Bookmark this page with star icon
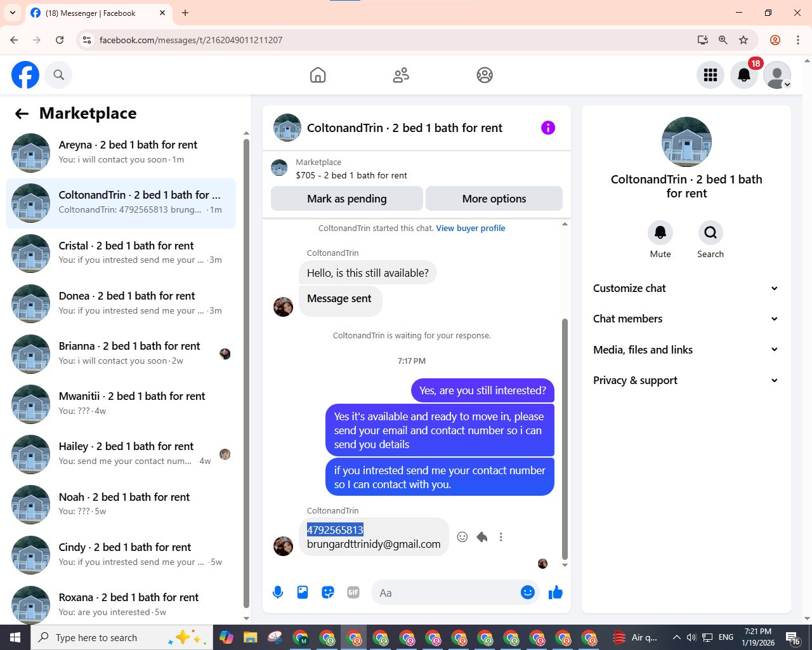812x650 pixels. click(x=743, y=40)
